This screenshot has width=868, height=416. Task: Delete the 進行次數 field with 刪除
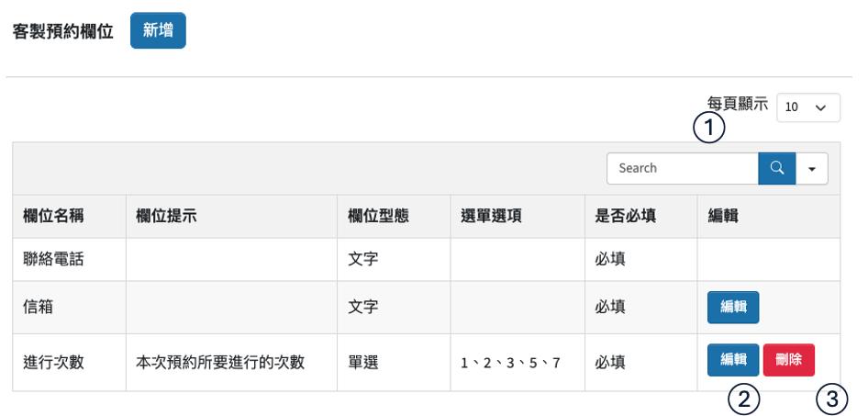tap(788, 360)
